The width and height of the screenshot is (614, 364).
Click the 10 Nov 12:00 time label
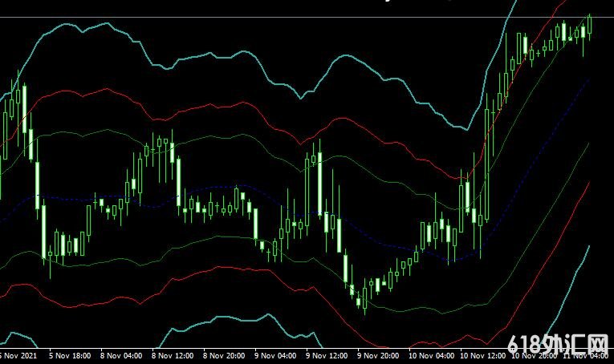(482, 355)
